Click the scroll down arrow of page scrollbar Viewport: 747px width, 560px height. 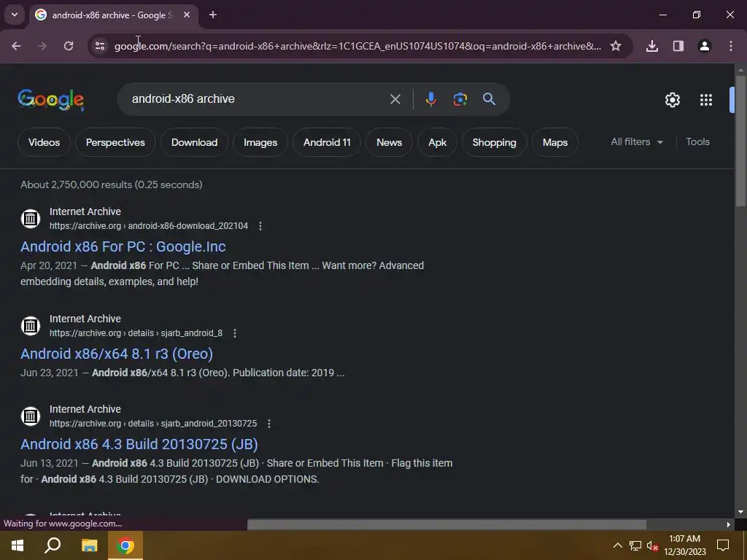pyautogui.click(x=740, y=512)
